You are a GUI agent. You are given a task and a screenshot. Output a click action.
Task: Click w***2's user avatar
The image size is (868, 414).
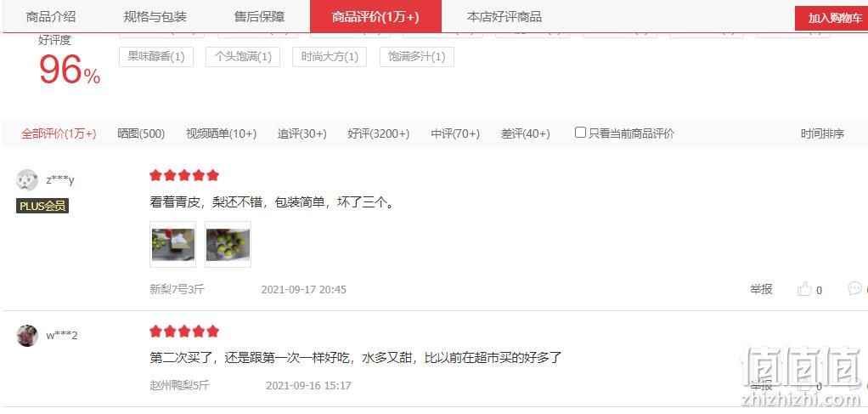pyautogui.click(x=27, y=336)
